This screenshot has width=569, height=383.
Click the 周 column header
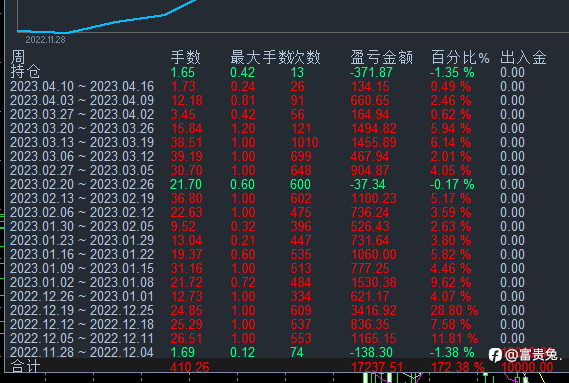tap(18, 57)
